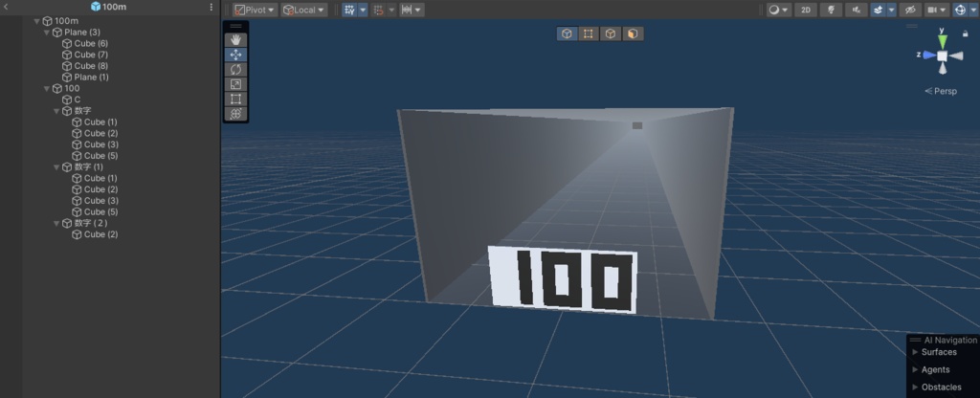Collapse the Plane (3) hierarchy node
The image size is (980, 398).
point(47,33)
